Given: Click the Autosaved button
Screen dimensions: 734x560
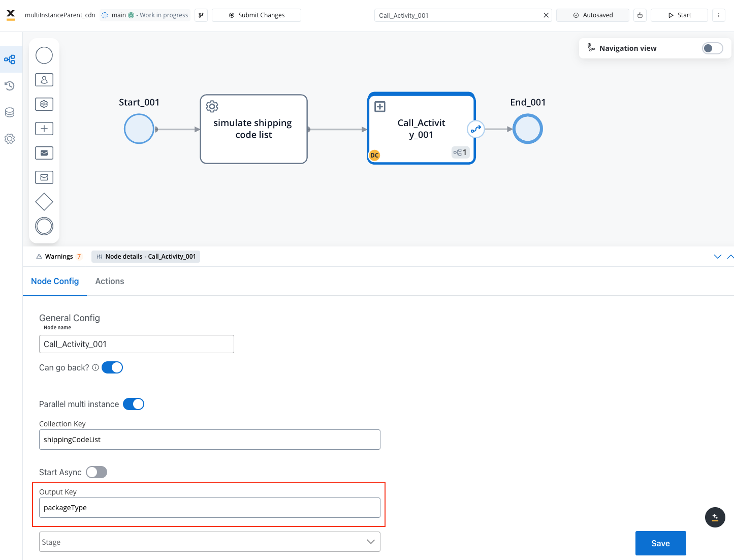Looking at the screenshot, I should [x=593, y=15].
